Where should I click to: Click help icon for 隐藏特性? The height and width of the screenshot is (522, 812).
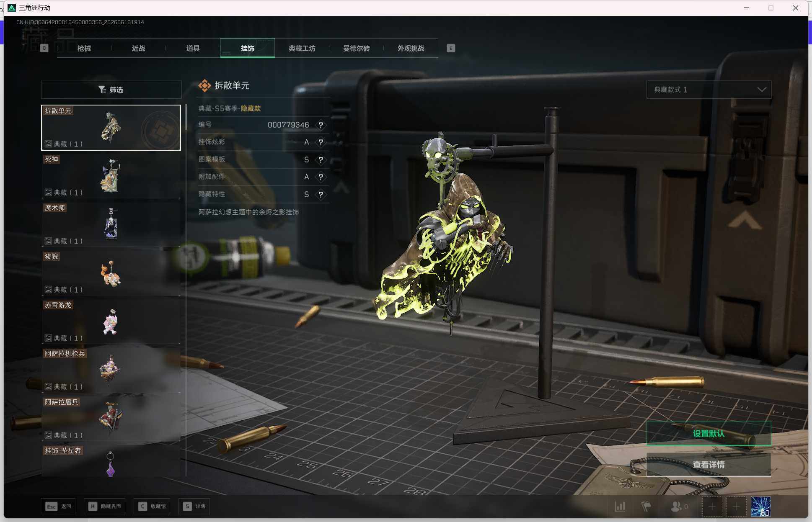pyautogui.click(x=321, y=195)
